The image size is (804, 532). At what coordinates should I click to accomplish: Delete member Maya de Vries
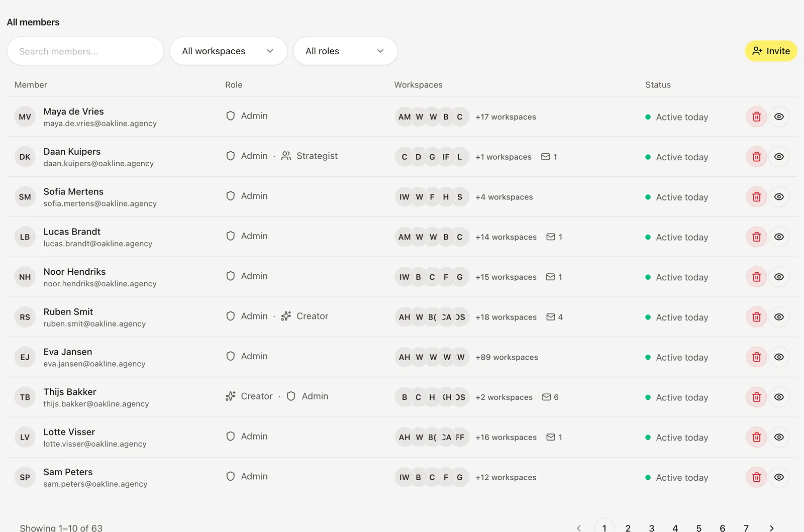756,117
